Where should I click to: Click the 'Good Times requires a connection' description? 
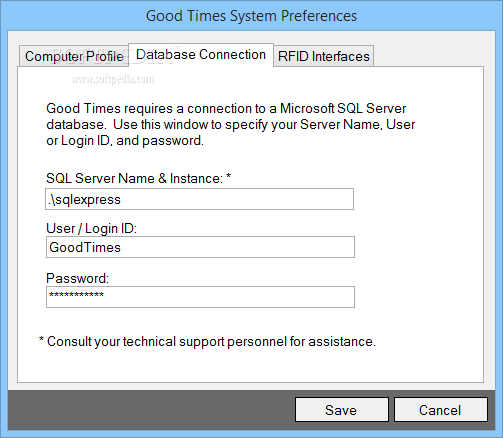pyautogui.click(x=231, y=125)
